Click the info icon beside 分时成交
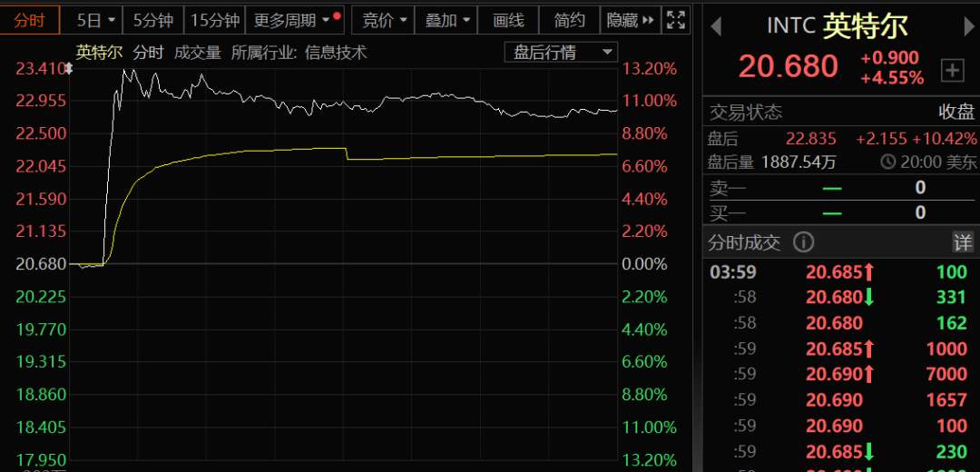980x472 pixels. point(803,242)
